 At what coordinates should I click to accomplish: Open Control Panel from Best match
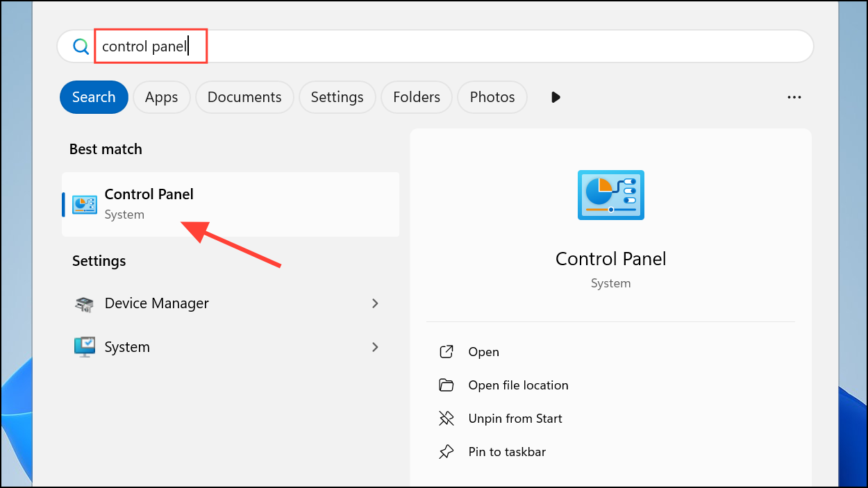(231, 204)
